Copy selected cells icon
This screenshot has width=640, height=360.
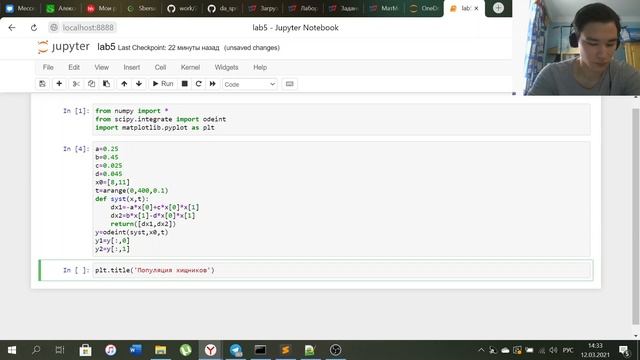[x=91, y=84]
